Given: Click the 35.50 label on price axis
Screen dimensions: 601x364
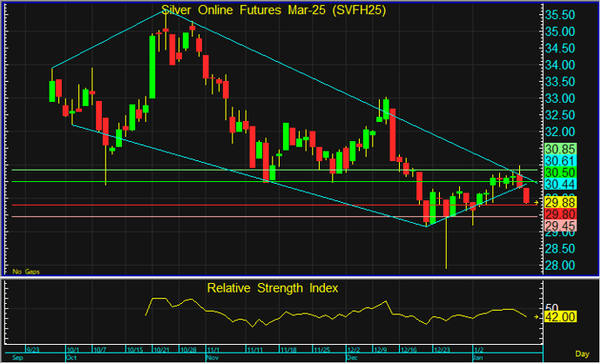Looking at the screenshot, I should click(560, 16).
